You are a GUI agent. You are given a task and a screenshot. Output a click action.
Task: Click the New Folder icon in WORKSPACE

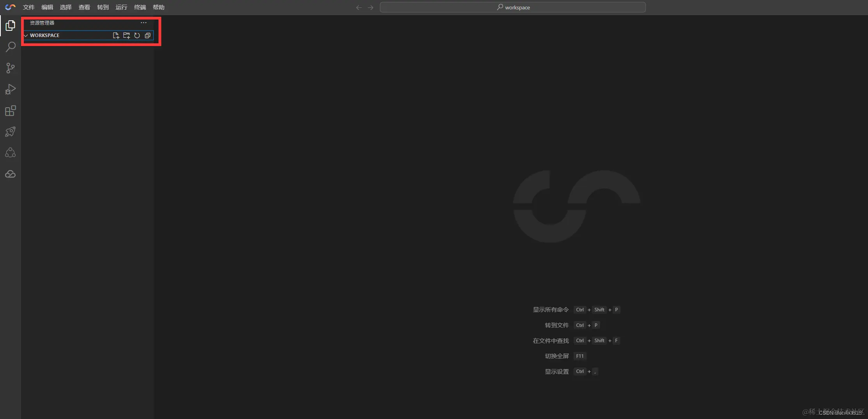pos(127,36)
